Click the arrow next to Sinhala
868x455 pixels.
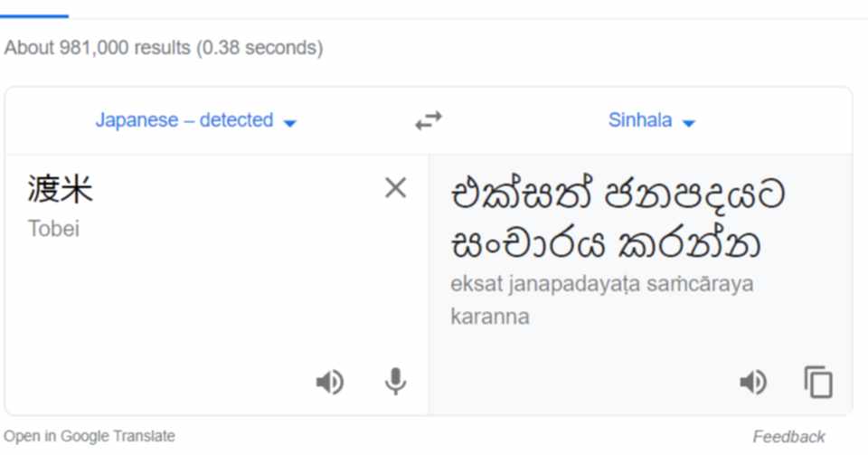[688, 123]
